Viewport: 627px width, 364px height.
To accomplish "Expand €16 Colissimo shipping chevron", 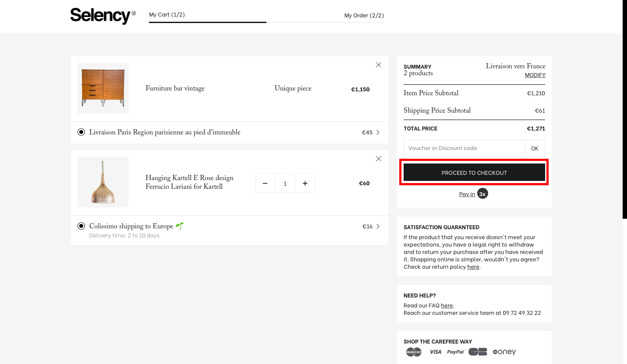I will [378, 227].
